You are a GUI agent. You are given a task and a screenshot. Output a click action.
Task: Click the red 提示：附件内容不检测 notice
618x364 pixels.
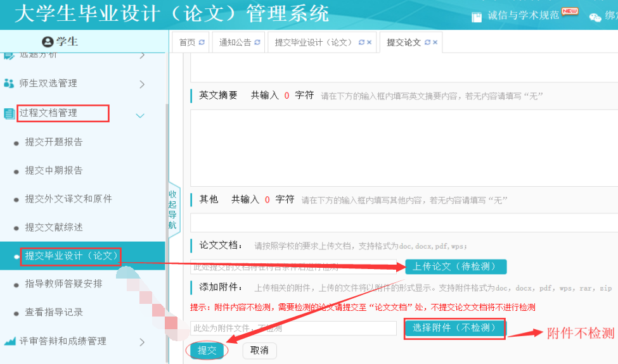(363, 307)
